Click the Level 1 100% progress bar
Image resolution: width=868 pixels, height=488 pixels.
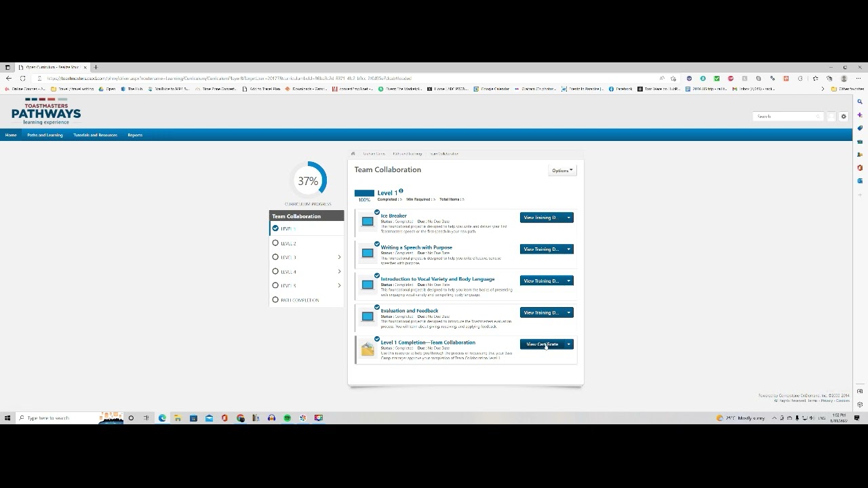tap(364, 193)
